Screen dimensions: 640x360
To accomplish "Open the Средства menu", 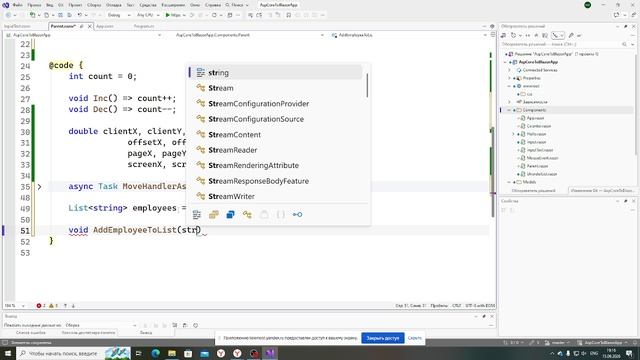I will (x=148, y=5).
